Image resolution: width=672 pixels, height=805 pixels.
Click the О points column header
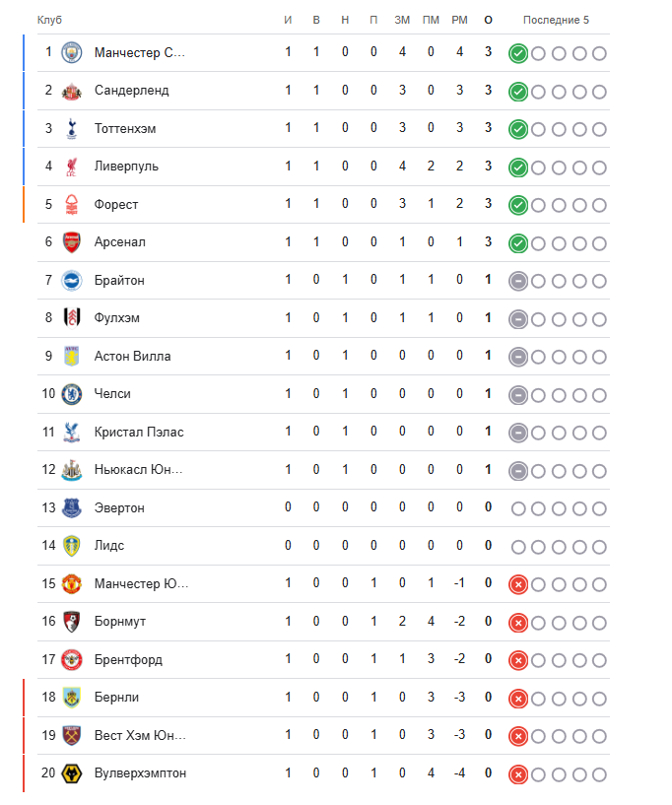point(489,21)
